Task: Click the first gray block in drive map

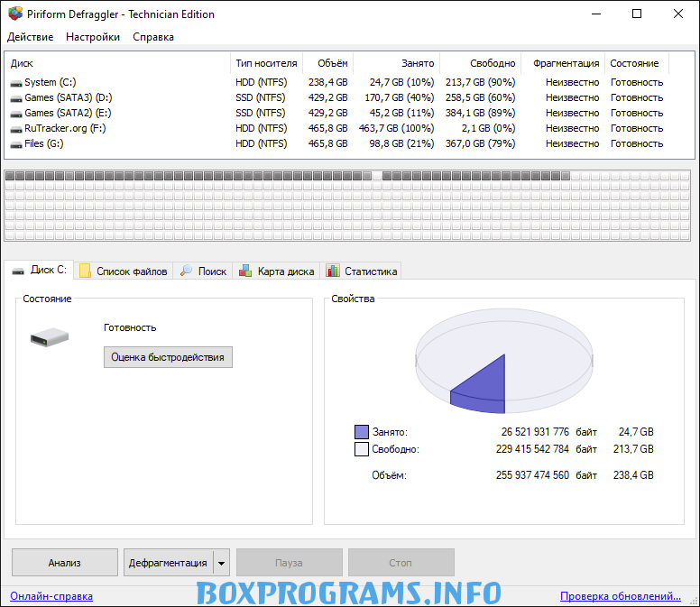Action: coord(10,176)
